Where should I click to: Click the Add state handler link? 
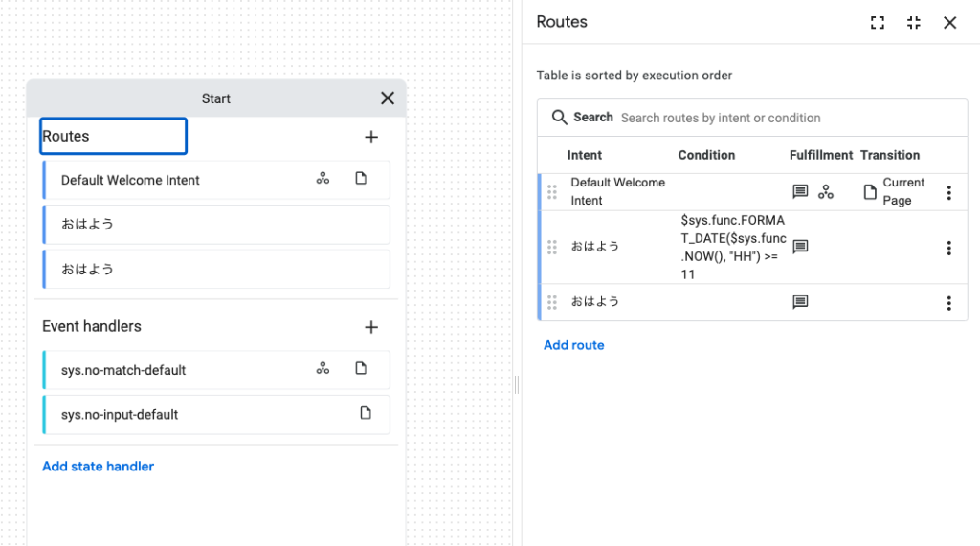click(x=98, y=467)
